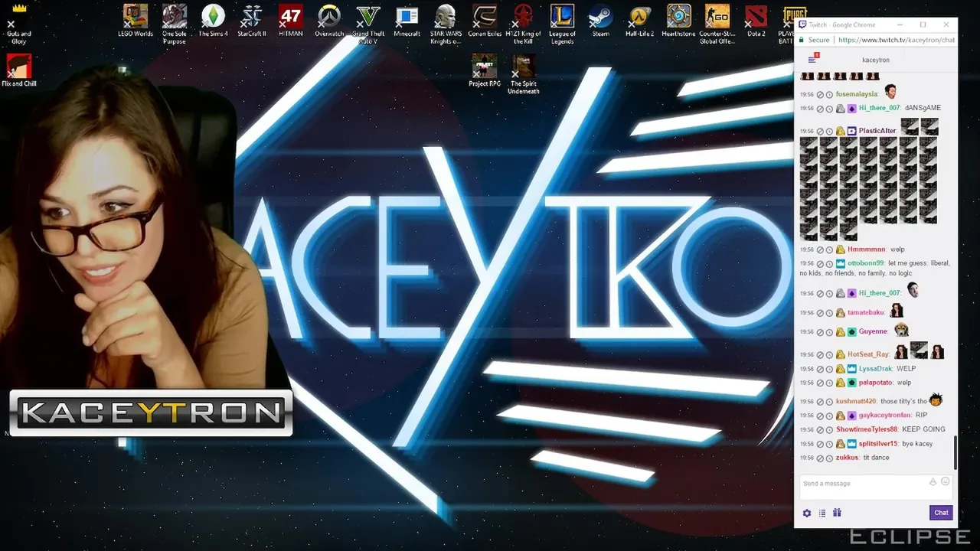Open the emote picker smiley icon
The image size is (980, 551).
pos(945,482)
